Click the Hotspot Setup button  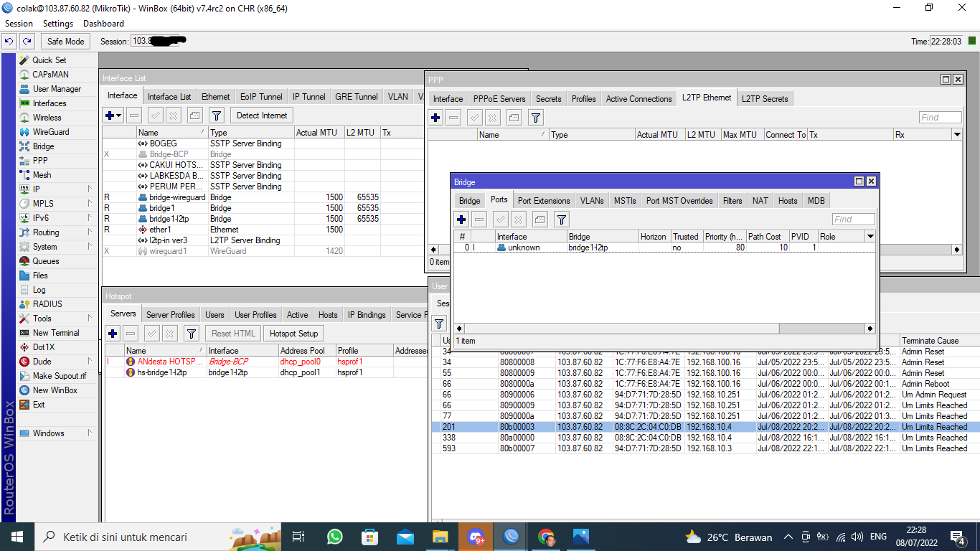tap(293, 334)
